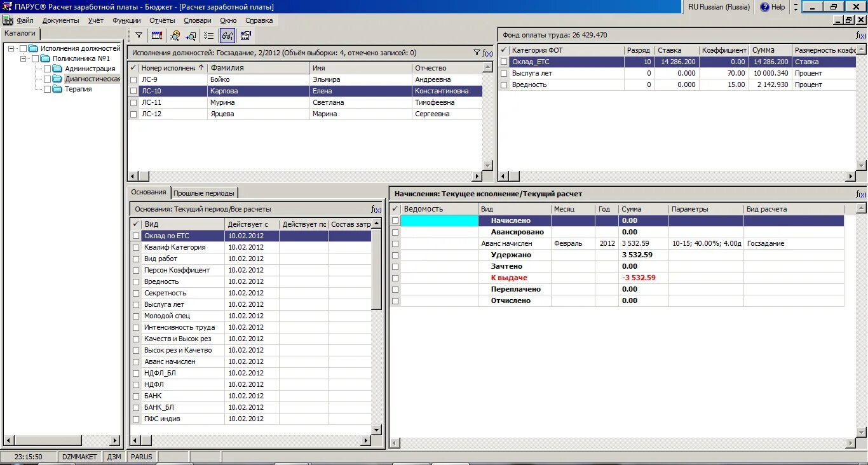
Task: Click right arrow of Начисления horizontal scrollbar
Action: coord(851,443)
